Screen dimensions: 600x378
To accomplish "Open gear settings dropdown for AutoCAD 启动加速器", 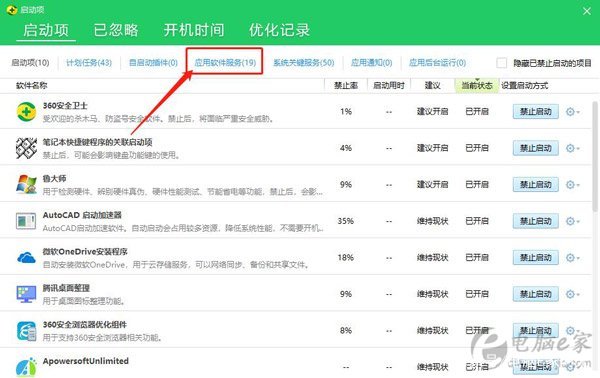I will [572, 221].
